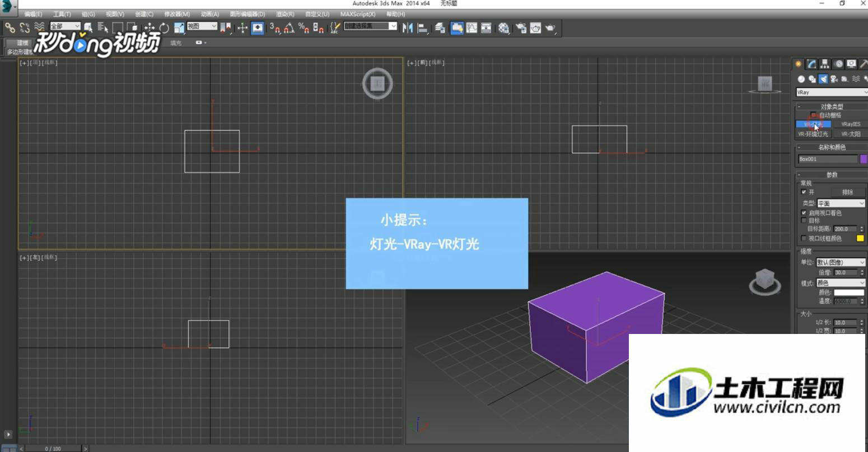Click the VRayIES button
Image resolution: width=868 pixels, height=452 pixels.
click(x=851, y=124)
